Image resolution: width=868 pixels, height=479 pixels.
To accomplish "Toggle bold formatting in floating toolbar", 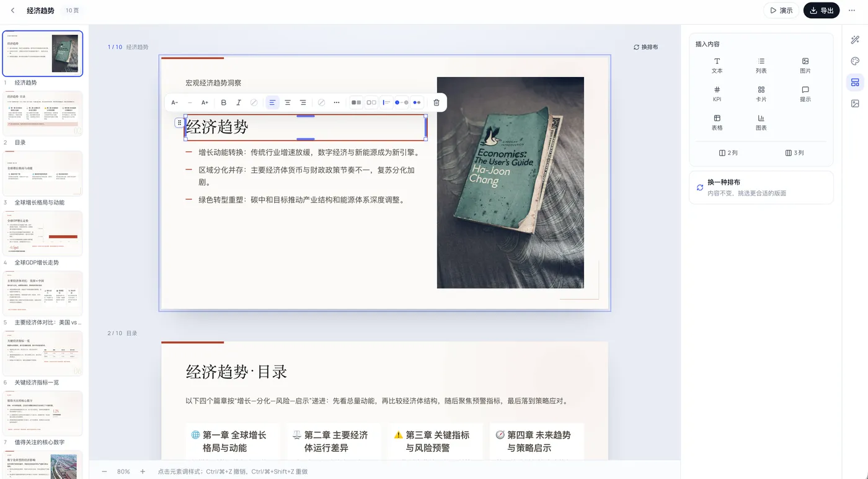I will (224, 102).
